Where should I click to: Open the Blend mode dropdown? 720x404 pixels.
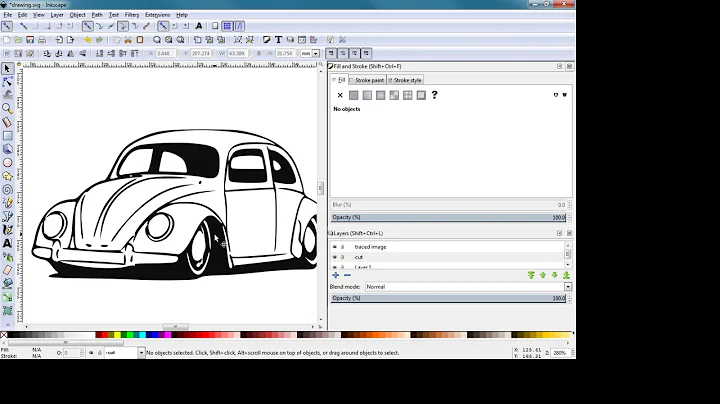click(x=468, y=286)
